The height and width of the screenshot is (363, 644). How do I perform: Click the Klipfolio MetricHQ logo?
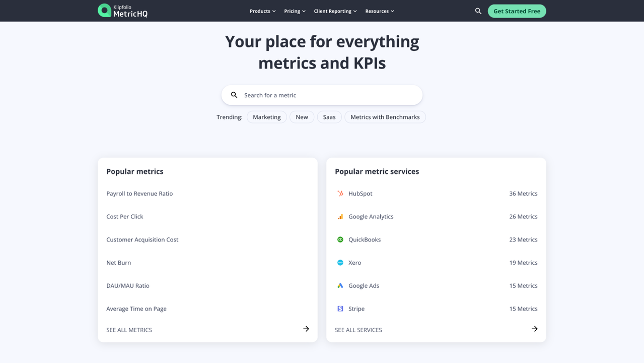pyautogui.click(x=123, y=11)
